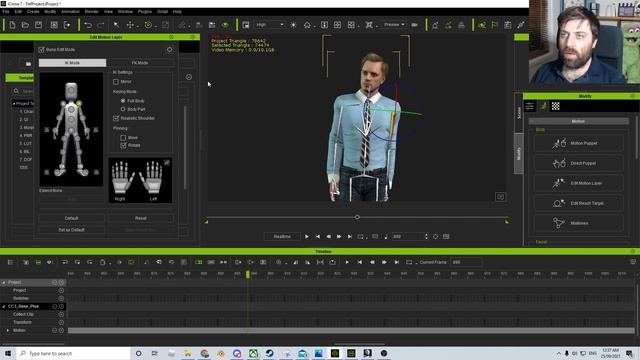This screenshot has width=640, height=360.
Task: Toggle the Realistic Shoulder checkbox
Action: pyautogui.click(x=116, y=118)
